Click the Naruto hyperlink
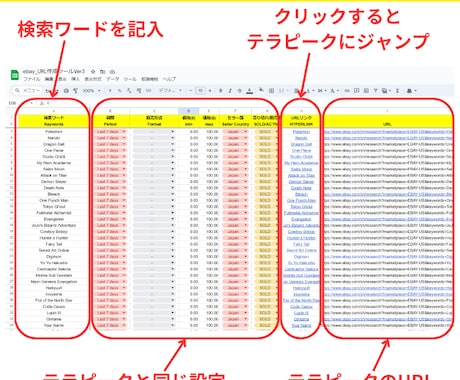The image size is (460, 380). (x=301, y=138)
